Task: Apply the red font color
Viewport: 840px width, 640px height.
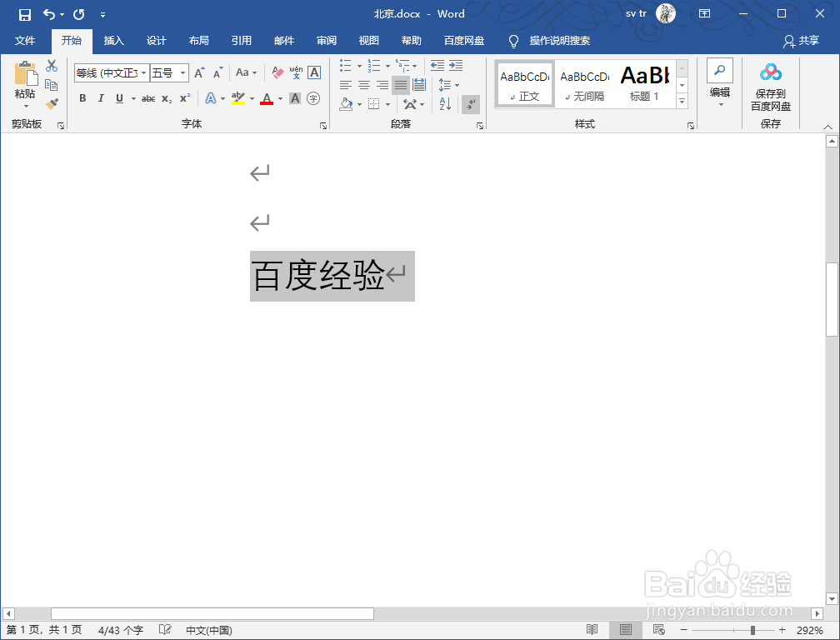Action: pyautogui.click(x=267, y=98)
